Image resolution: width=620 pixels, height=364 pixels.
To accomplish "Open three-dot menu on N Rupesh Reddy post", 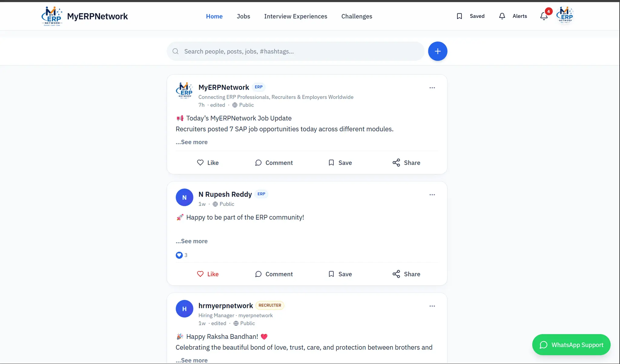I will pos(432,195).
